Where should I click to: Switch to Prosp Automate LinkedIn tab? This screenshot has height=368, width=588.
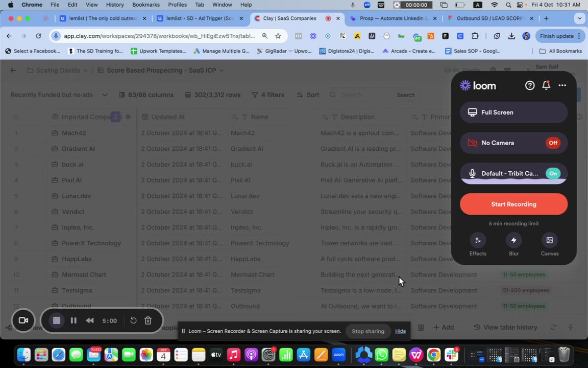click(x=393, y=18)
